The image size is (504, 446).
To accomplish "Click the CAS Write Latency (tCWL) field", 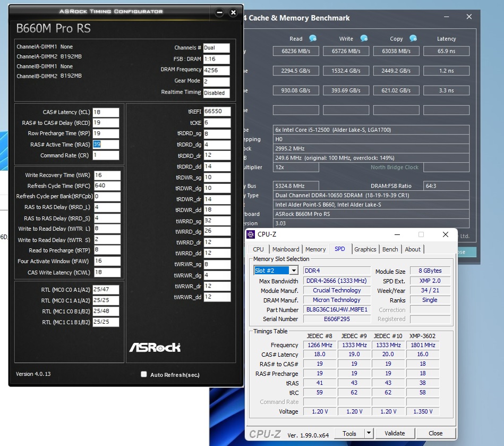I will tap(107, 272).
